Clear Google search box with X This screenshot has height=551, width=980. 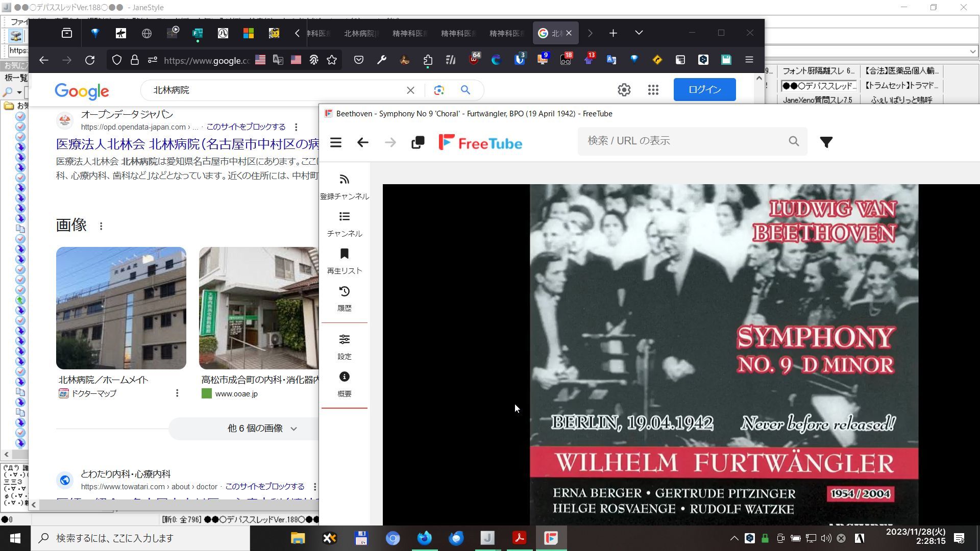point(410,90)
